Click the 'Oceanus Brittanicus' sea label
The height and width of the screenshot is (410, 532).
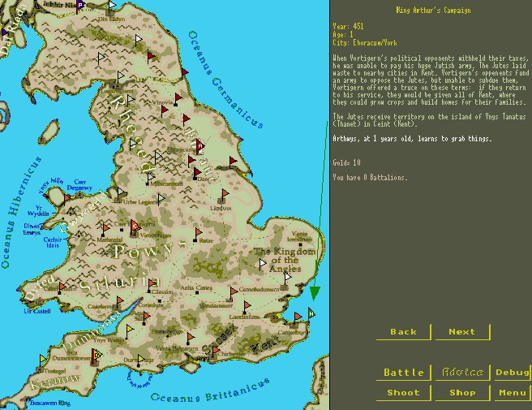(210, 391)
